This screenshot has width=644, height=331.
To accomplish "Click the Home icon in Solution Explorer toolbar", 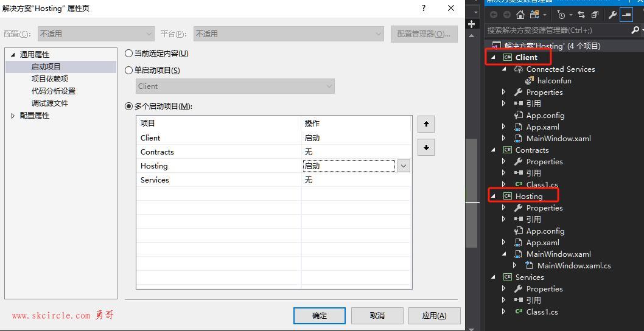I will click(520, 15).
